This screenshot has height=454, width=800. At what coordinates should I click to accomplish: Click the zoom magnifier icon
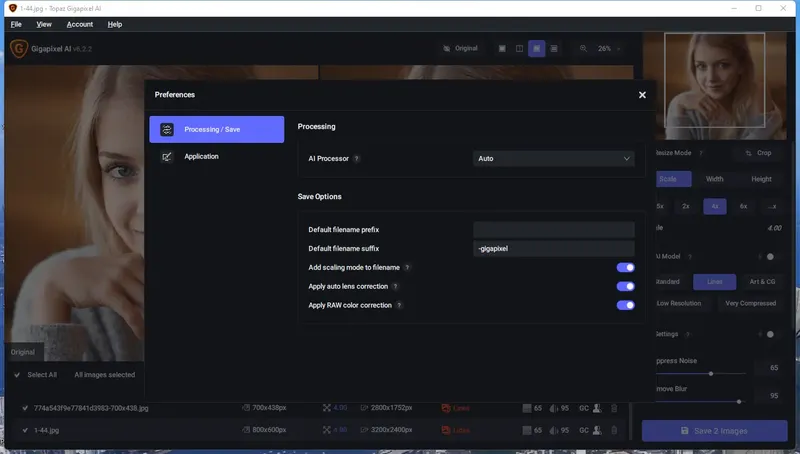(583, 48)
